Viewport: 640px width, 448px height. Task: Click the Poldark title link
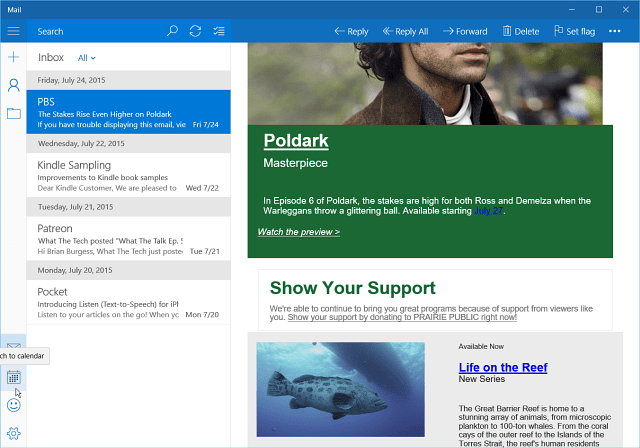pyautogui.click(x=296, y=141)
